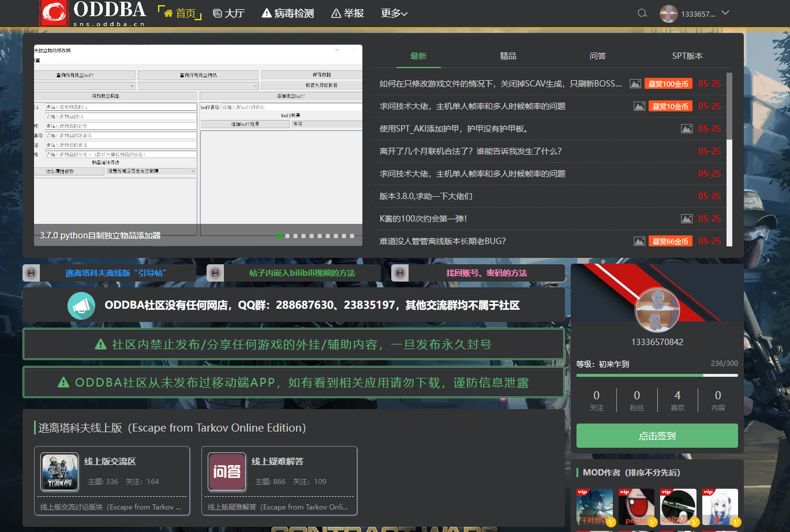Viewport: 790px width, 532px height.
Task: Go to 首页 home tab
Action: tap(179, 13)
